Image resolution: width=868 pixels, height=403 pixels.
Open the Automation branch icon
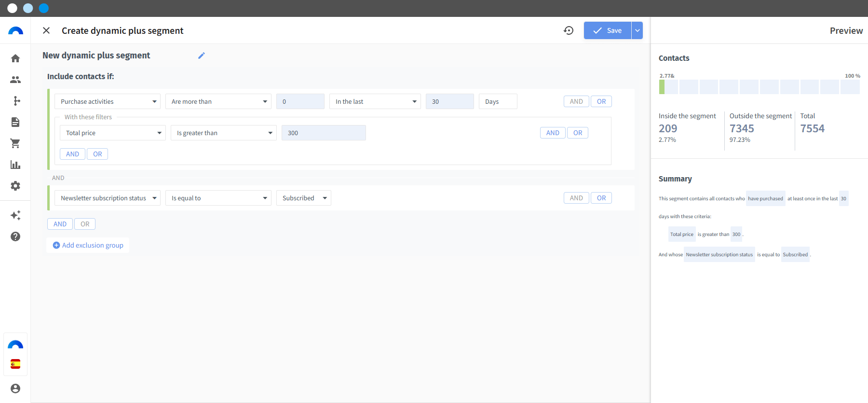coord(15,101)
